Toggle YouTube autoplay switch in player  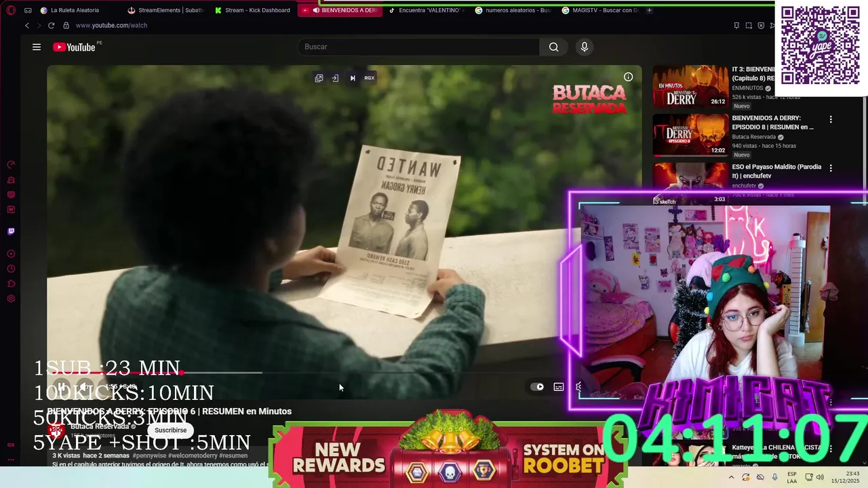[538, 387]
